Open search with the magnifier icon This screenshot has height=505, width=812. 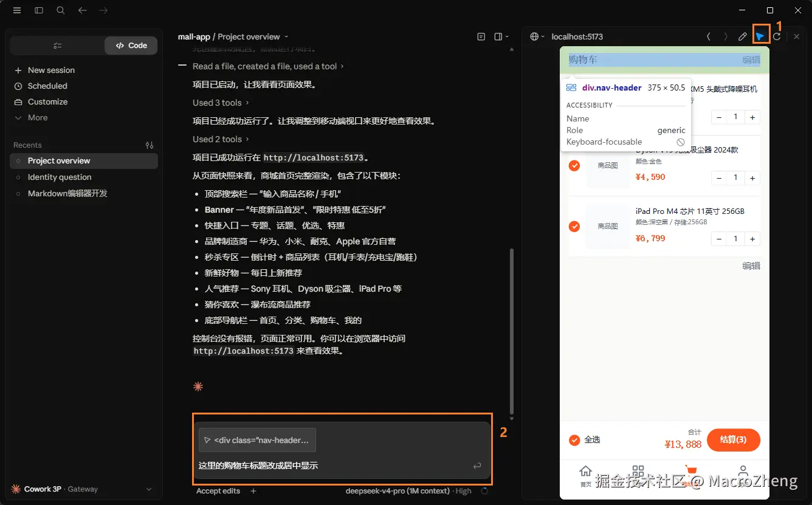pos(61,10)
